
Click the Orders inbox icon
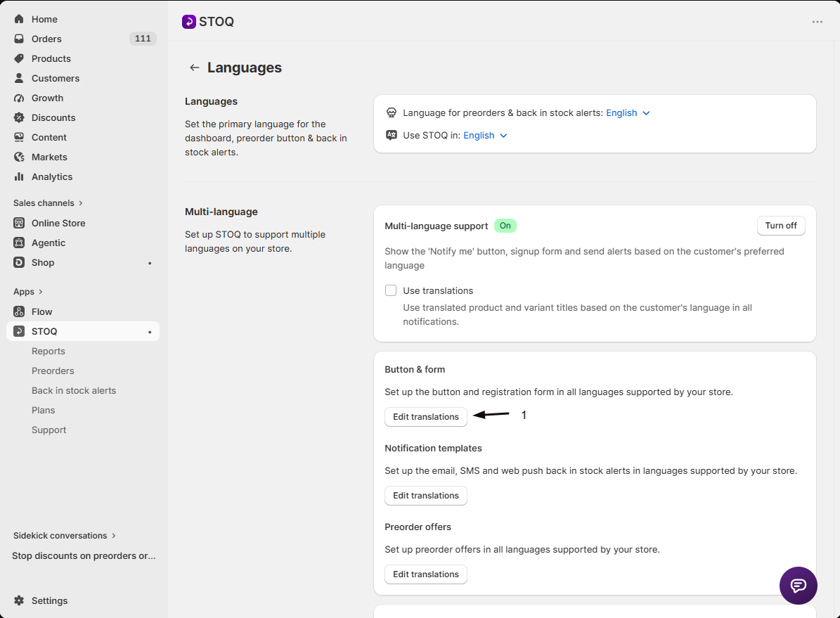click(19, 39)
